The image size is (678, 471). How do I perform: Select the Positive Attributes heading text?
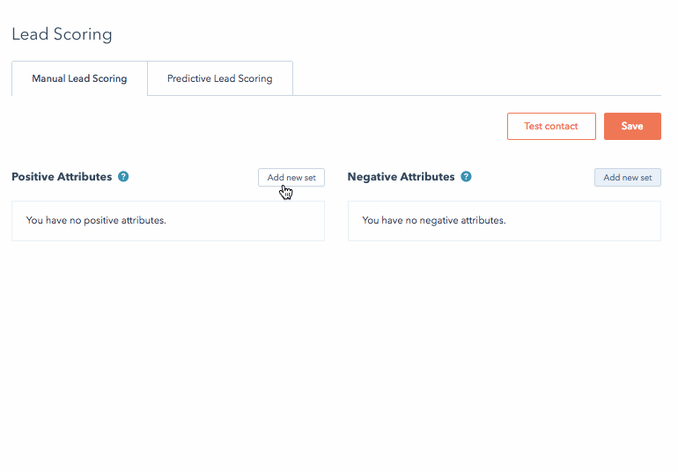pos(62,176)
